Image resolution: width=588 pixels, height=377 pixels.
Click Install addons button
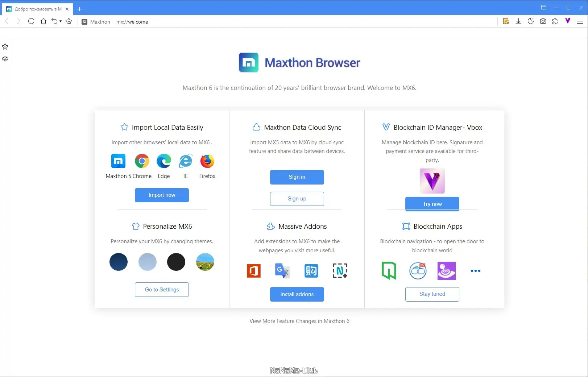(x=297, y=294)
